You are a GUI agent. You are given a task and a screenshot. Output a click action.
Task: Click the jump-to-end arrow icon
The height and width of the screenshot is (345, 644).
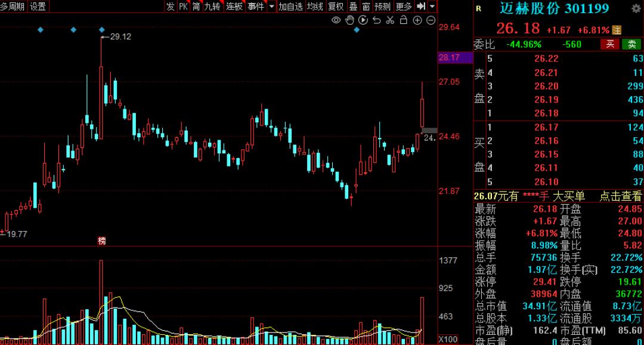(421, 7)
